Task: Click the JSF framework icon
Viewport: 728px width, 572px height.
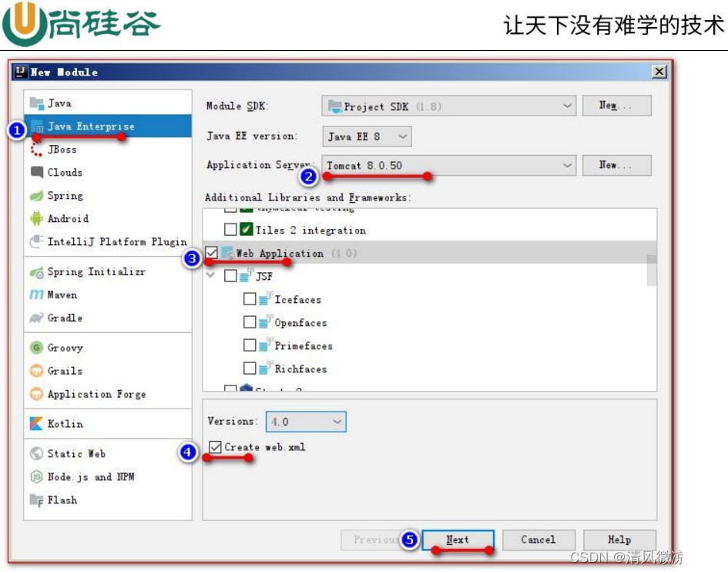Action: 246,275
